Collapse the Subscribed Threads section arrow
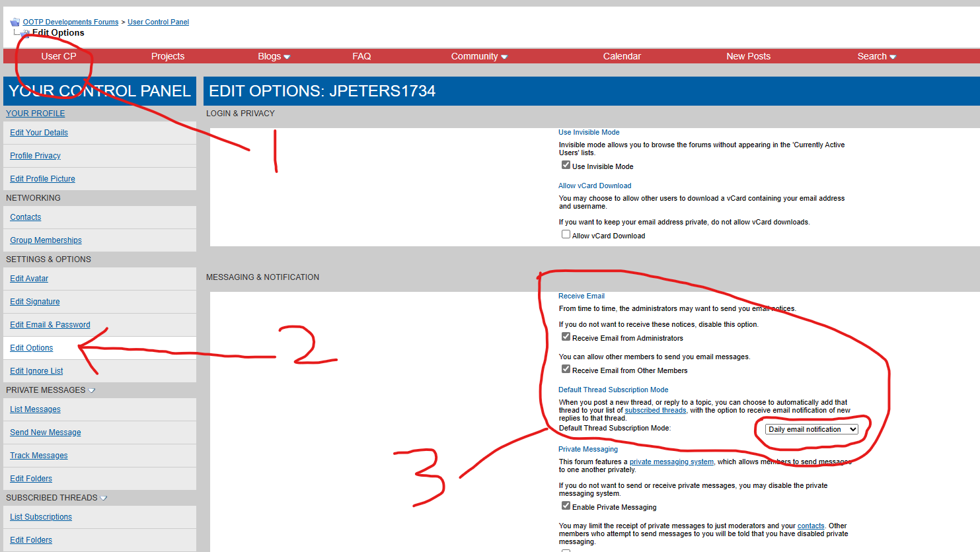This screenshot has height=552, width=980. [x=104, y=498]
